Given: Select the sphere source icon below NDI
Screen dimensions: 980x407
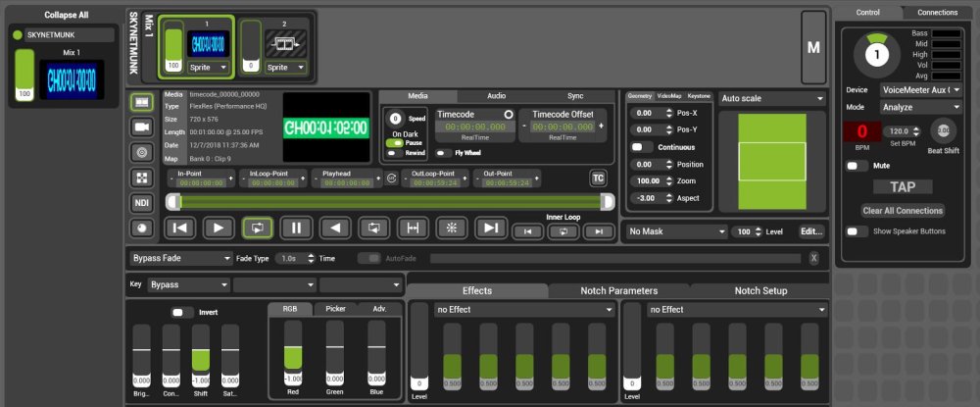Looking at the screenshot, I should tap(142, 229).
